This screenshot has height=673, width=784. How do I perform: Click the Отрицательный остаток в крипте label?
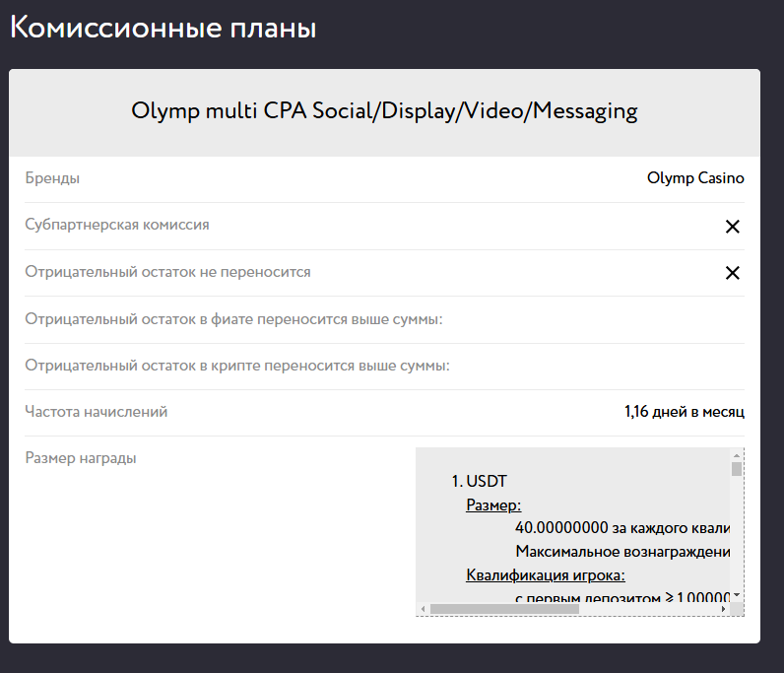click(237, 366)
